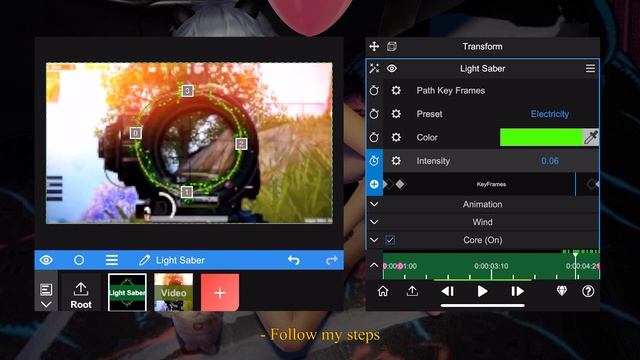Open the help question mark
This screenshot has height=360, width=640.
tap(588, 291)
